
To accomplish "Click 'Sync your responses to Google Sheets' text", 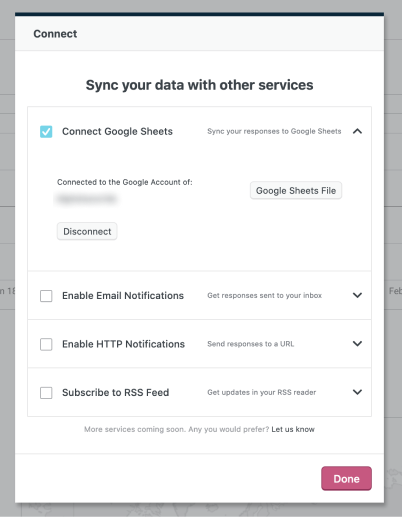I will 274,131.
